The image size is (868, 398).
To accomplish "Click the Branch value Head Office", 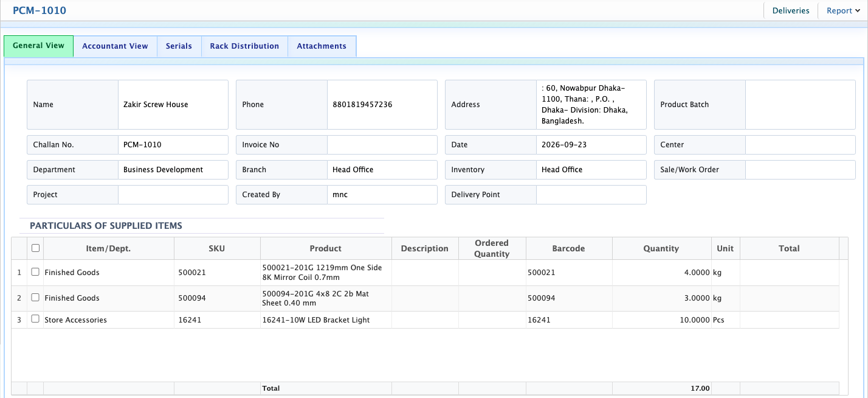I will click(x=353, y=170).
